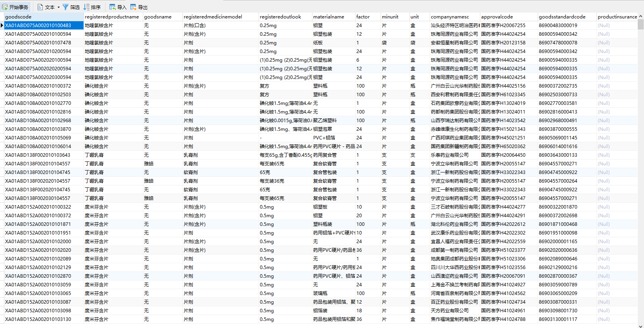Click the current row indicator arrow
This screenshot has height=328, width=644.
[2, 26]
